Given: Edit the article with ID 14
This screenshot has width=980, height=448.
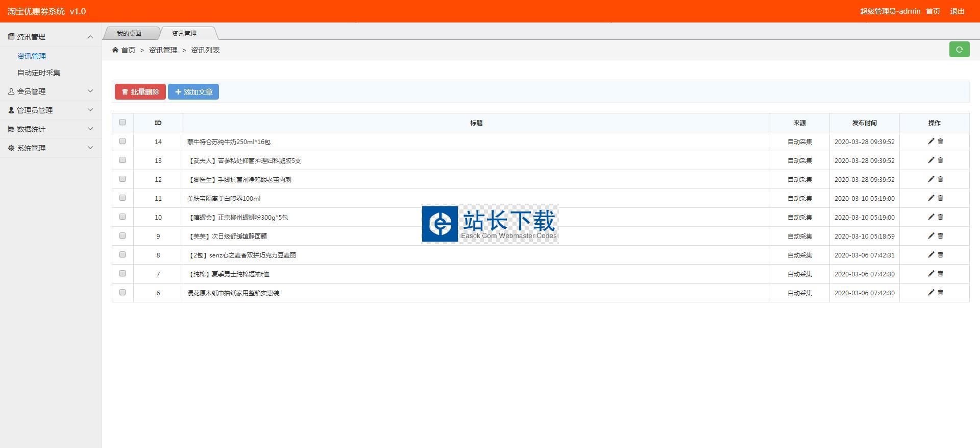Looking at the screenshot, I should 930,142.
